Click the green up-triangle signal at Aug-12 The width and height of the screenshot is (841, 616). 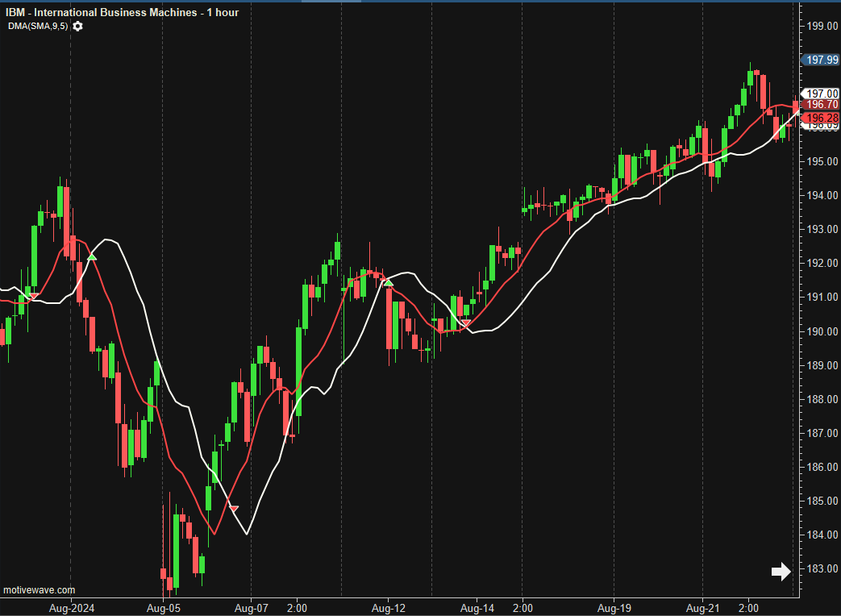(388, 282)
